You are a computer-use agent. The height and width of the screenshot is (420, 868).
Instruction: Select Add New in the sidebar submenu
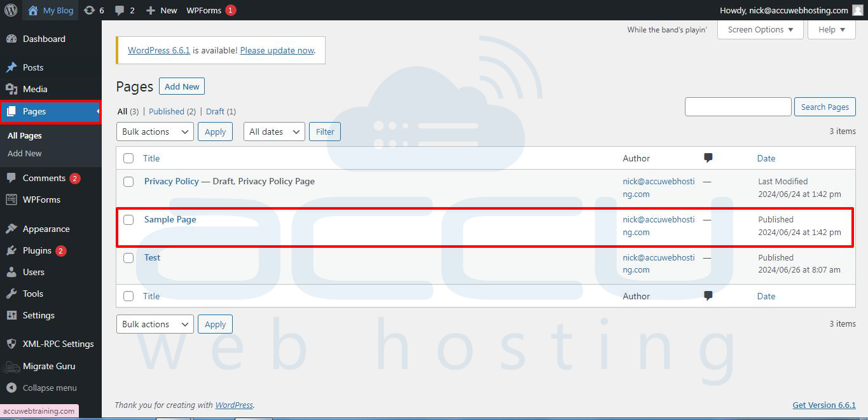pos(25,153)
